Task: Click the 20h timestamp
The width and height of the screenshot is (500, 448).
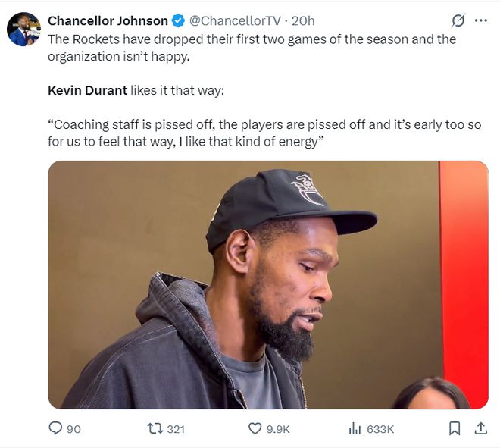Action: pos(303,20)
